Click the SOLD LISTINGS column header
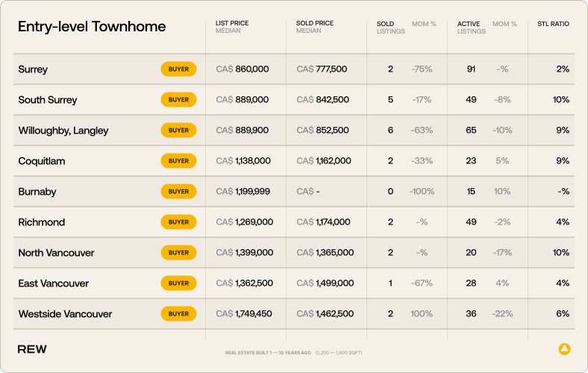 click(391, 28)
